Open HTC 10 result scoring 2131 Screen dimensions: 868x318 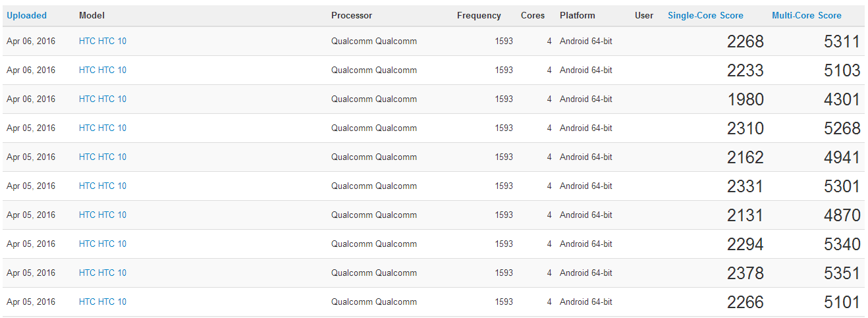tap(103, 215)
